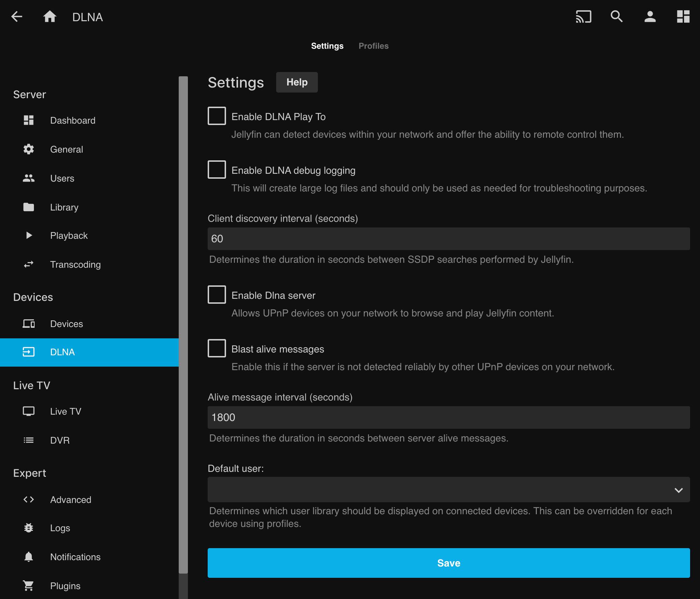Open the Dashboard from the sidebar

(x=73, y=120)
